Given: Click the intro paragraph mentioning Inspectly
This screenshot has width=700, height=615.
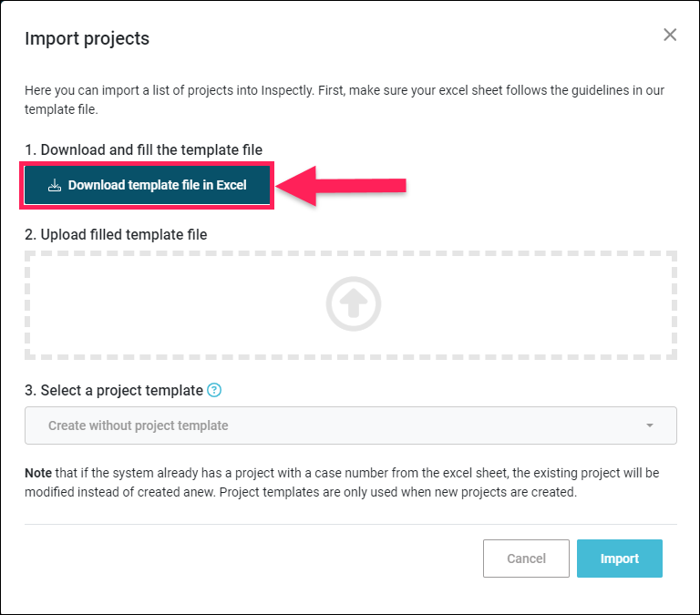Looking at the screenshot, I should [345, 99].
